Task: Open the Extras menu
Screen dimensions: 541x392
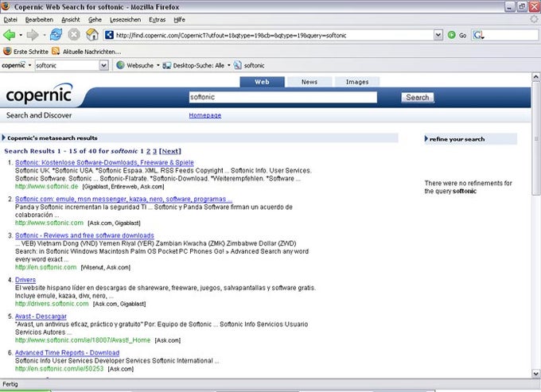Action: pos(157,20)
